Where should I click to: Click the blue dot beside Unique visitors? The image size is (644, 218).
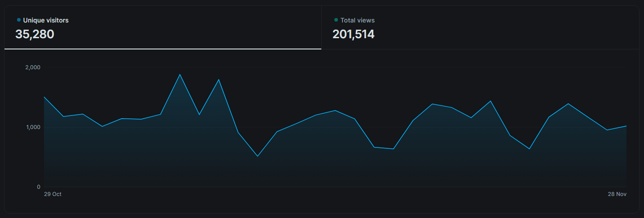point(18,20)
